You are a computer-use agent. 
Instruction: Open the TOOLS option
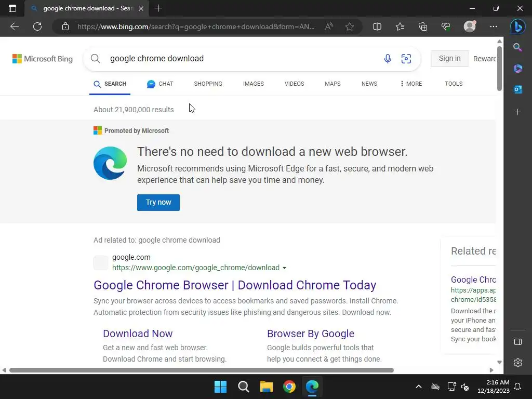click(x=454, y=84)
